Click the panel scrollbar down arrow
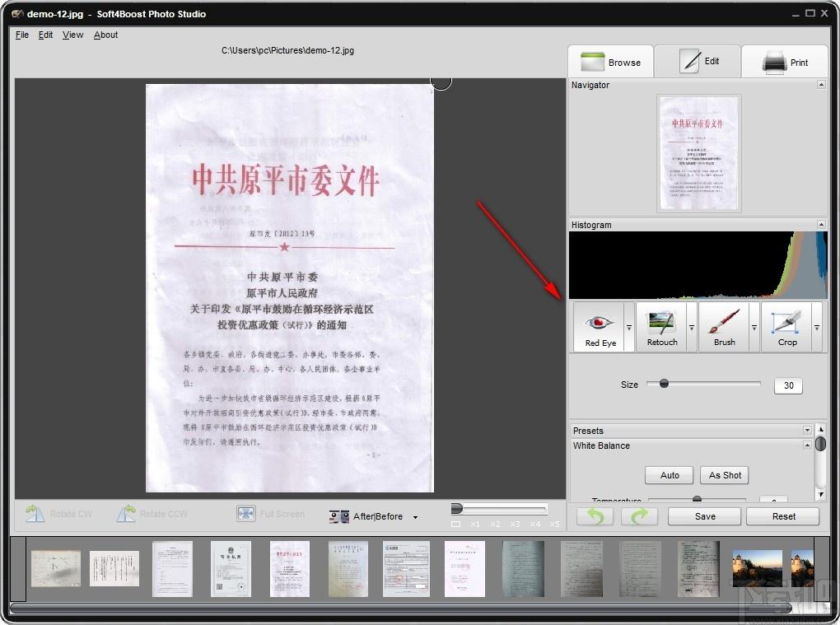This screenshot has height=625, width=840. point(820,494)
